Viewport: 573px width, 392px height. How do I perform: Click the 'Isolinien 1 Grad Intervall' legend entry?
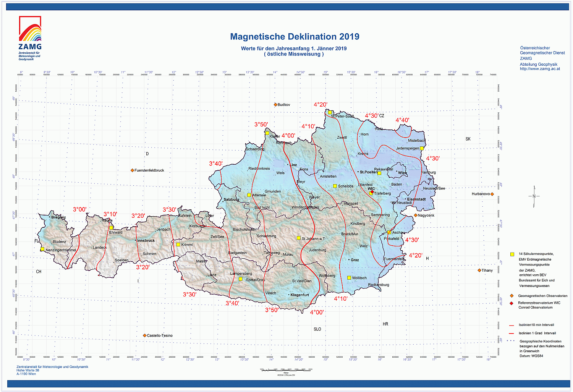coord(537,333)
